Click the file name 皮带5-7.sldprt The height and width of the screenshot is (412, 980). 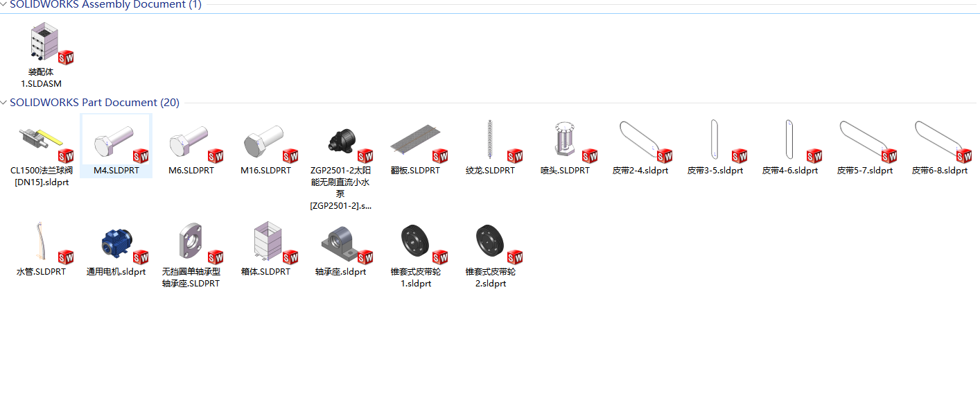point(865,171)
